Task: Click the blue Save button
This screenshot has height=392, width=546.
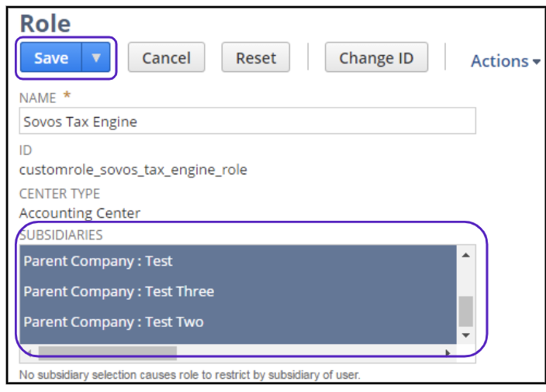Action: click(x=50, y=58)
